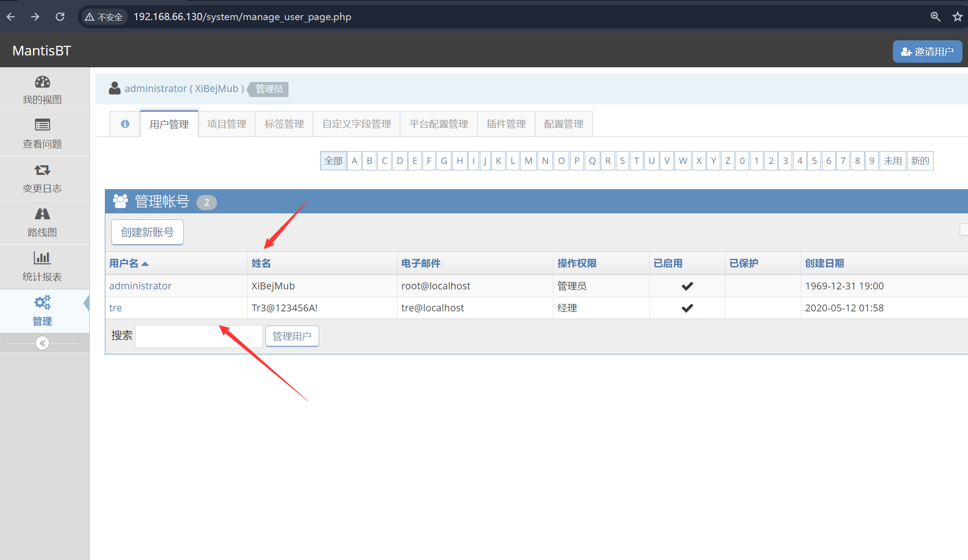Image resolution: width=968 pixels, height=560 pixels.
Task: Open Manage gears icon in sidebar
Action: point(42,302)
